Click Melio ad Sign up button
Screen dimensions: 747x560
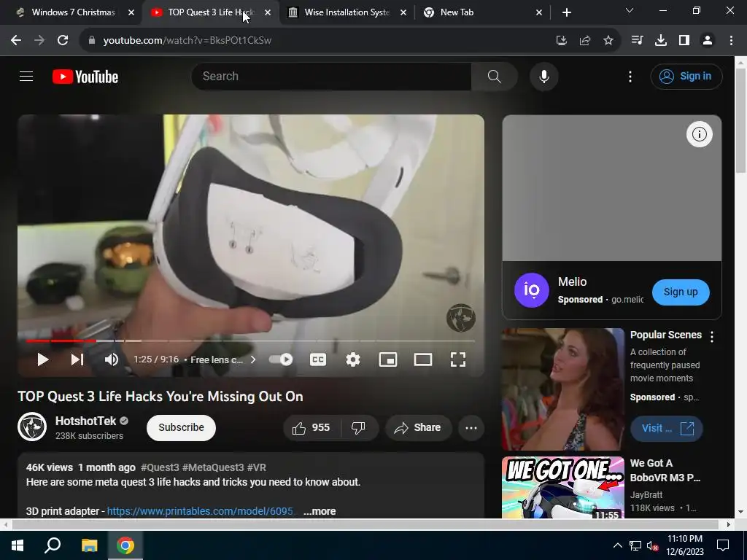(x=681, y=292)
